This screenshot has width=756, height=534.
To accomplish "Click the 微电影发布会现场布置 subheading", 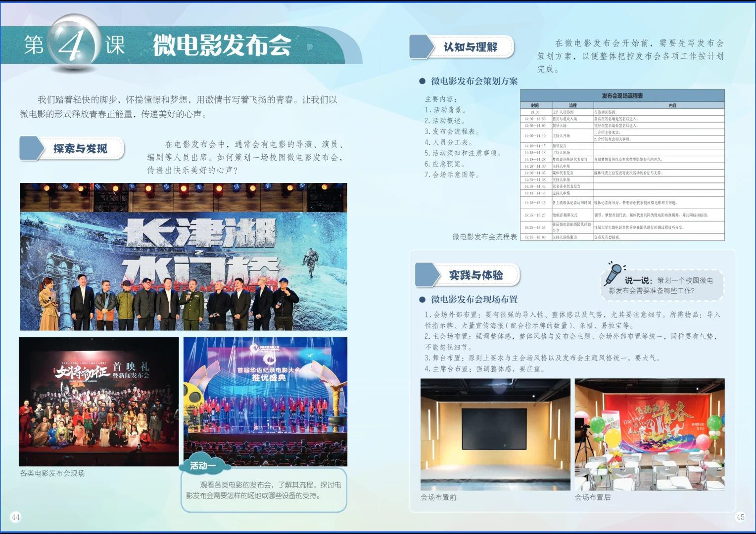I will point(474,300).
